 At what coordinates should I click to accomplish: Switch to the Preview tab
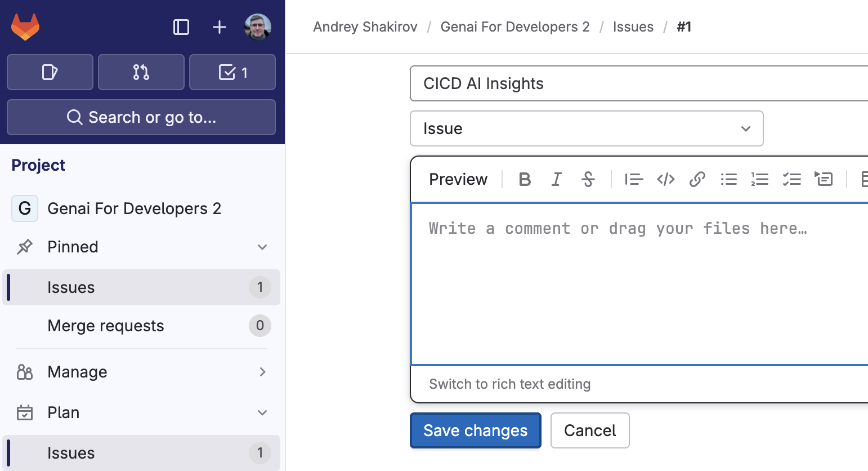click(x=458, y=179)
